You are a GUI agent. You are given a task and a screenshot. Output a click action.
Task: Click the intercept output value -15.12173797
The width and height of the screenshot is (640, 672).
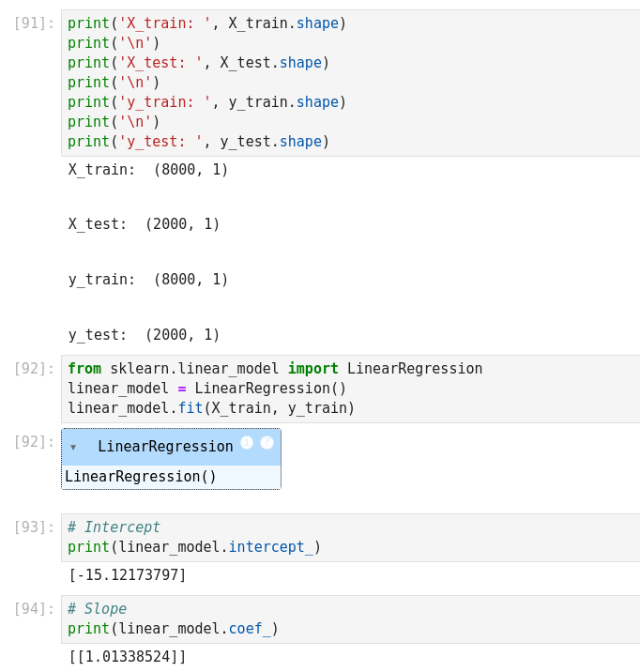(128, 575)
